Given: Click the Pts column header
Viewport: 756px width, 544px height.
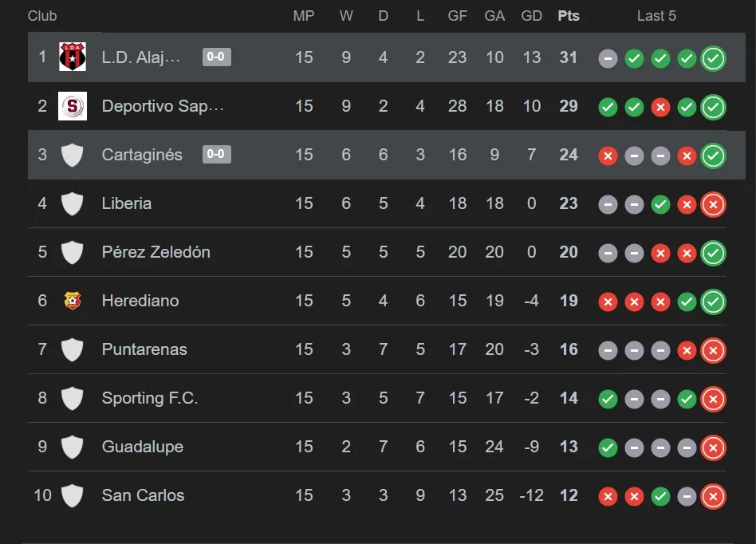Looking at the screenshot, I should 569,16.
